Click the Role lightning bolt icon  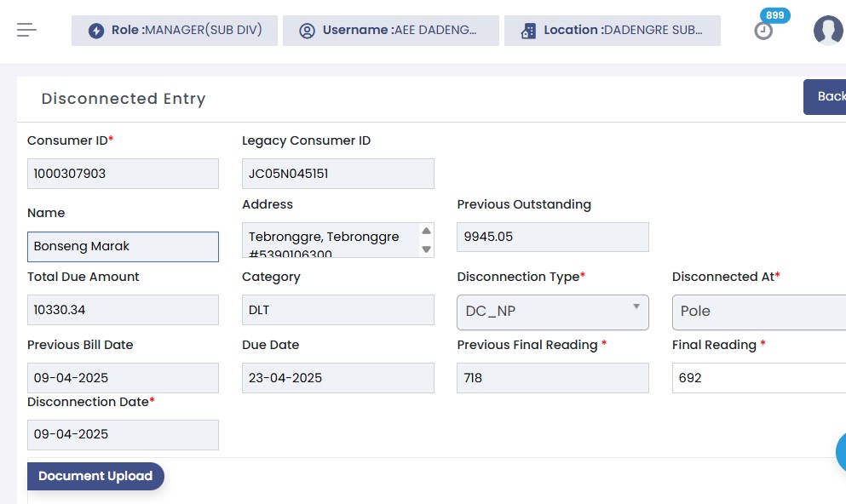pos(96,31)
